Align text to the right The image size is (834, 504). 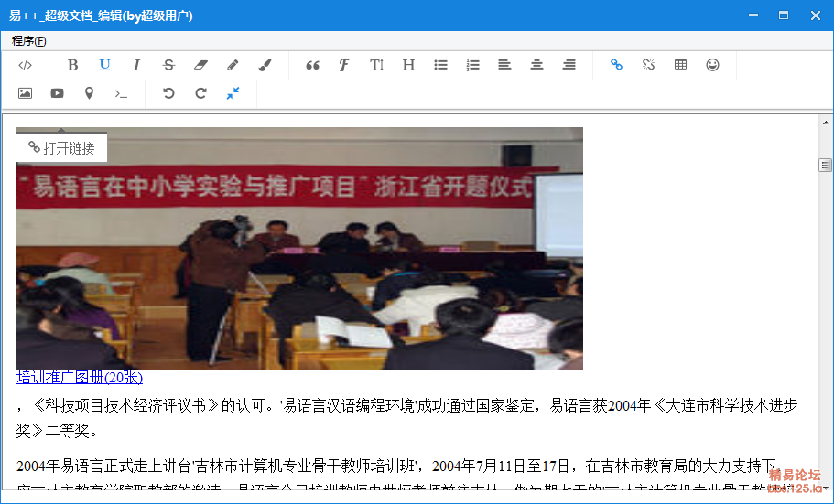click(569, 65)
